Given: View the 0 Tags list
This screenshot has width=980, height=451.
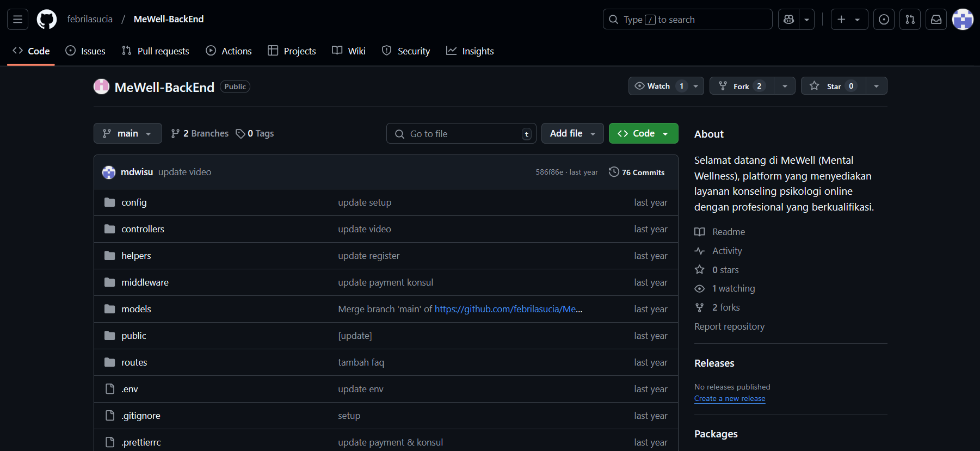Looking at the screenshot, I should click(255, 133).
